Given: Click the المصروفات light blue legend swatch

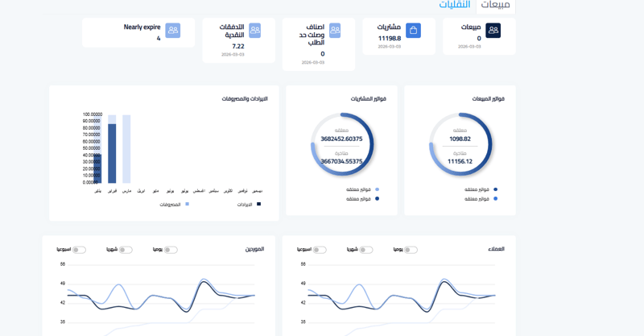Looking at the screenshot, I should 188,204.
